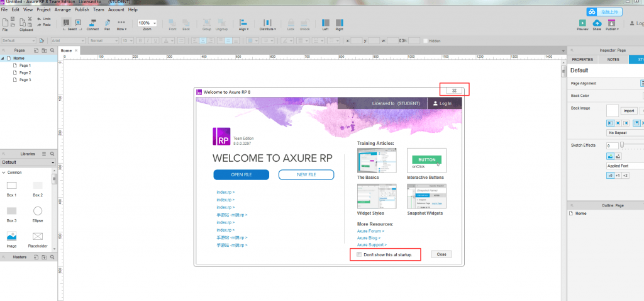Click the Placeholder widget in library

[x=37, y=236]
